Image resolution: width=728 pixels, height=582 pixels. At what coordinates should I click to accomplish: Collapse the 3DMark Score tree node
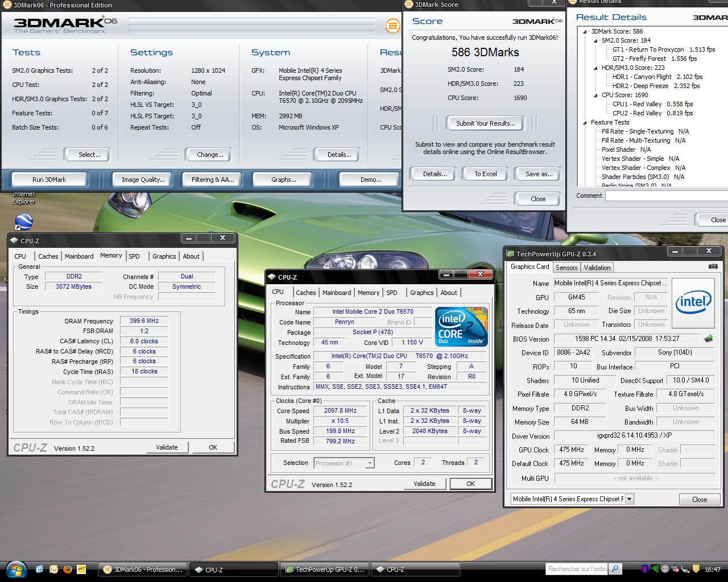pyautogui.click(x=585, y=32)
